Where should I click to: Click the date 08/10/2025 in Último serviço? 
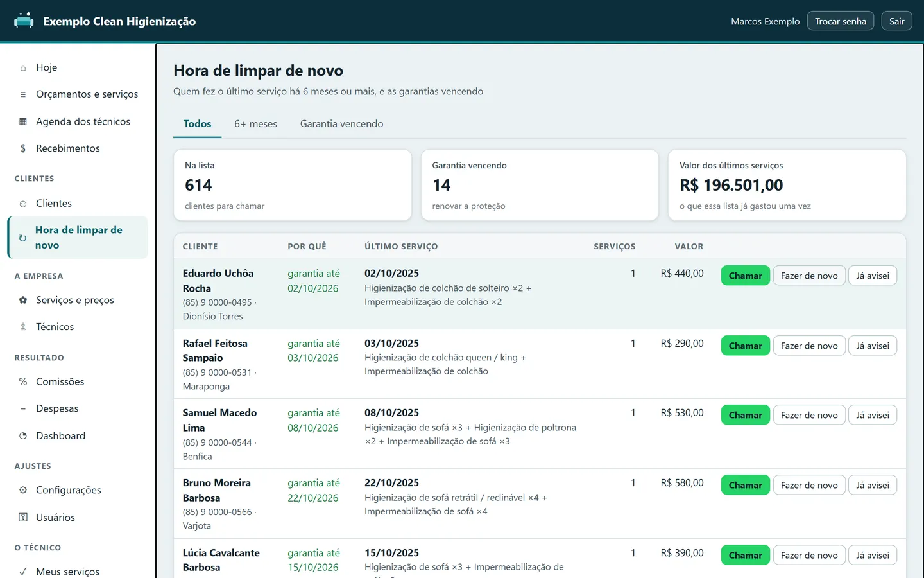[391, 413]
